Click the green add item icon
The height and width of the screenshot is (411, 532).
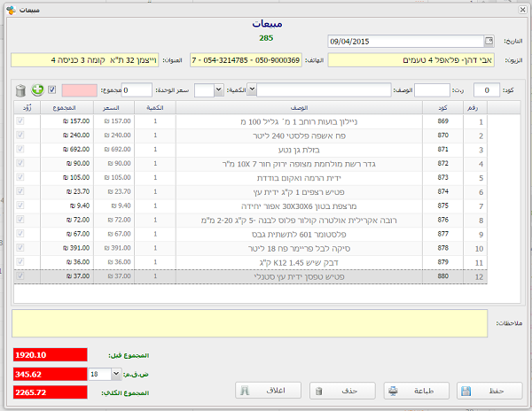point(37,90)
